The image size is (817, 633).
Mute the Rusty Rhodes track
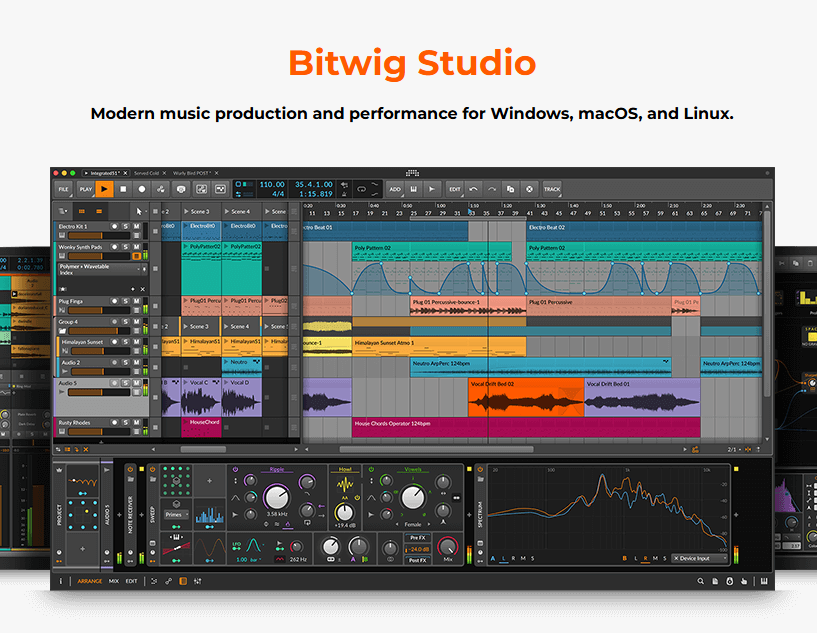pos(137,423)
